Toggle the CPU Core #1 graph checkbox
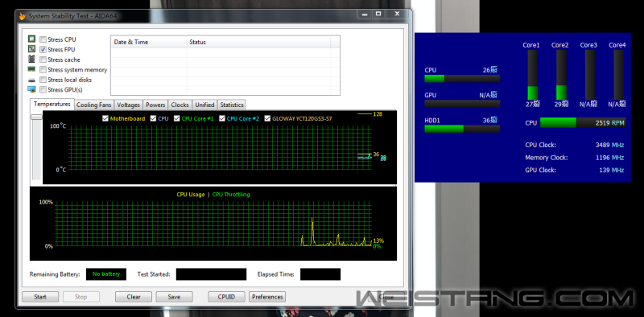 tap(177, 118)
